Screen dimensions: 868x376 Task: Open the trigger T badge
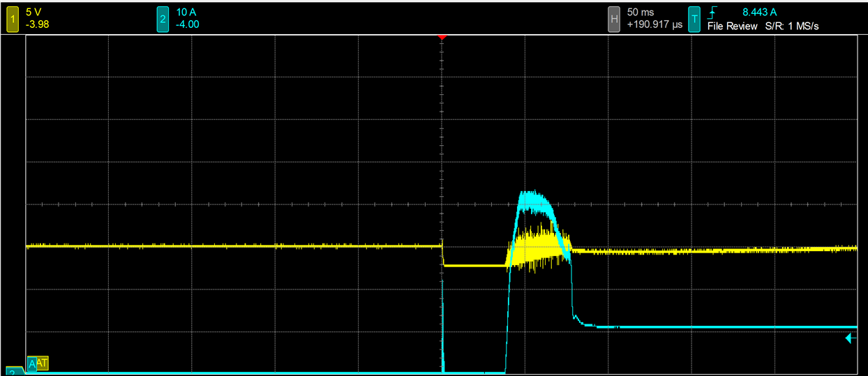click(694, 19)
